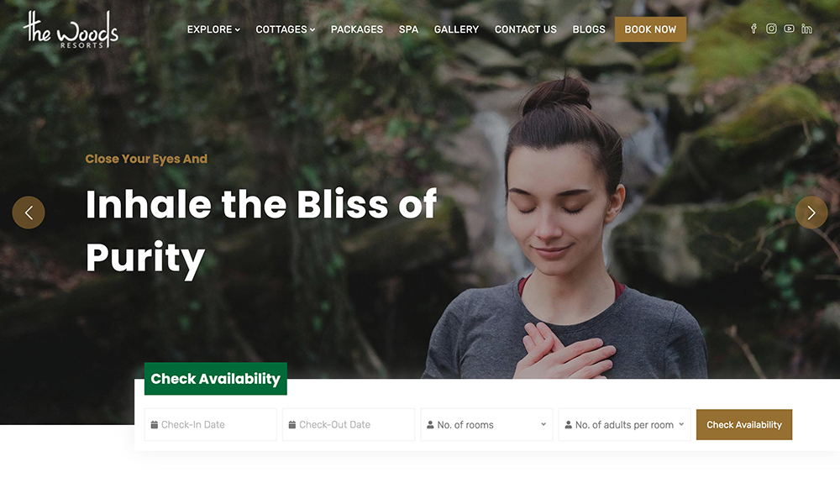Open the Contact Us page
This screenshot has height=504, width=840.
[x=526, y=29]
